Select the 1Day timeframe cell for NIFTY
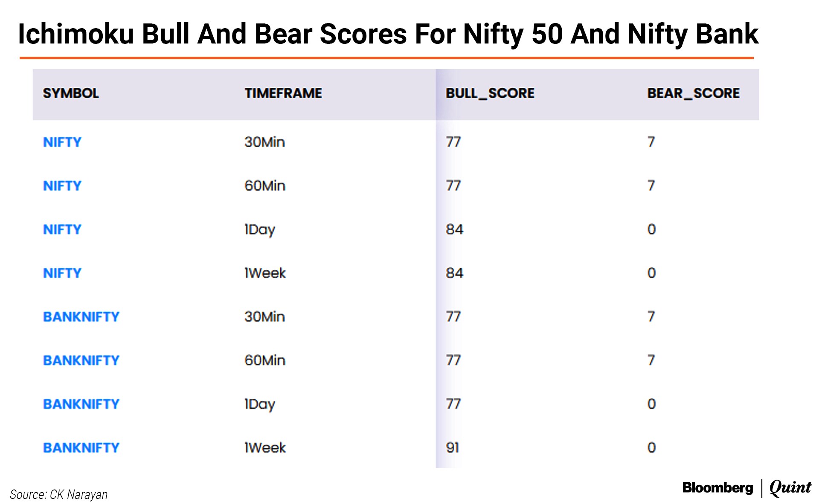 (x=260, y=230)
